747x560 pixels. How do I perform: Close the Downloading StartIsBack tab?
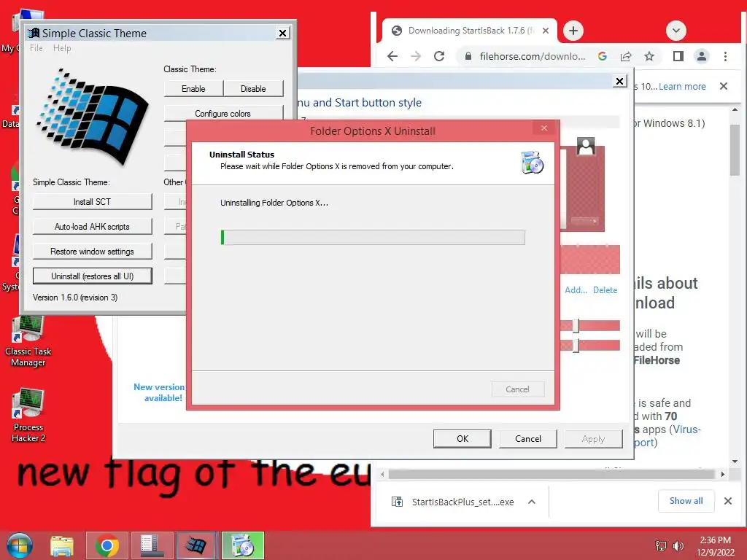point(546,31)
